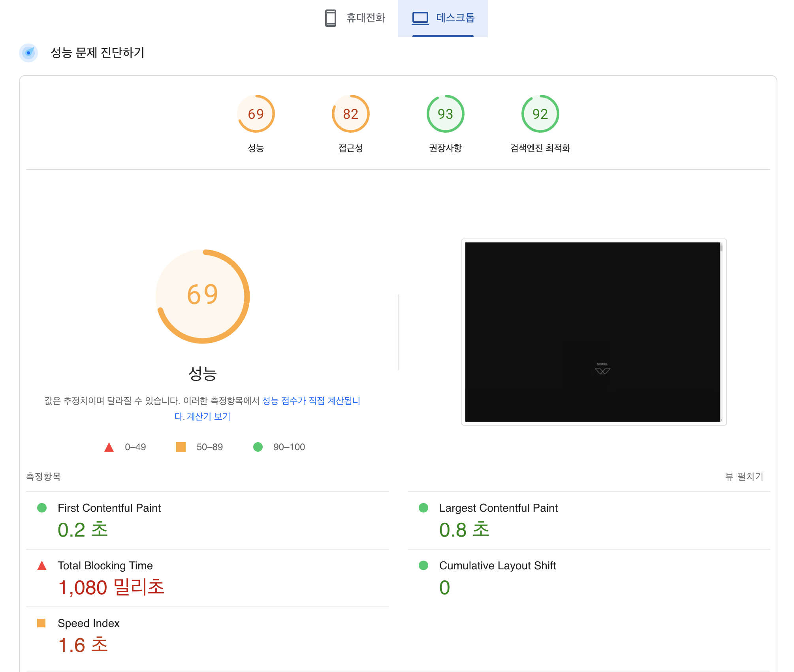This screenshot has width=794, height=672.
Task: Click the mobile phone device icon
Action: [330, 18]
